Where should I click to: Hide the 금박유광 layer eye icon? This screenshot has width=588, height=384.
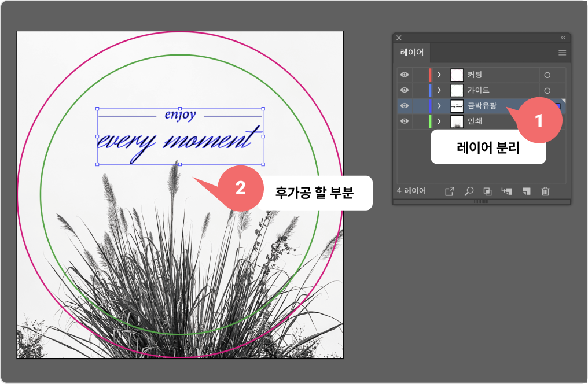(404, 105)
